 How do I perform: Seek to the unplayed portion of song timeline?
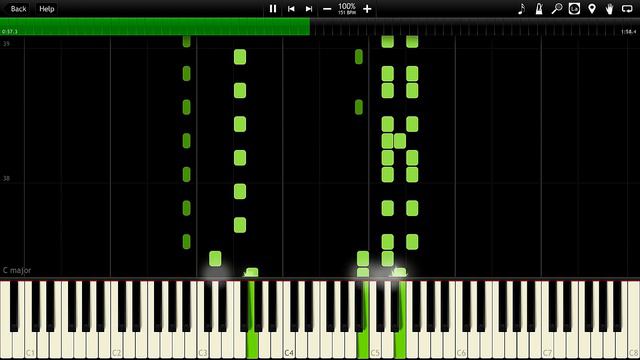click(475, 27)
